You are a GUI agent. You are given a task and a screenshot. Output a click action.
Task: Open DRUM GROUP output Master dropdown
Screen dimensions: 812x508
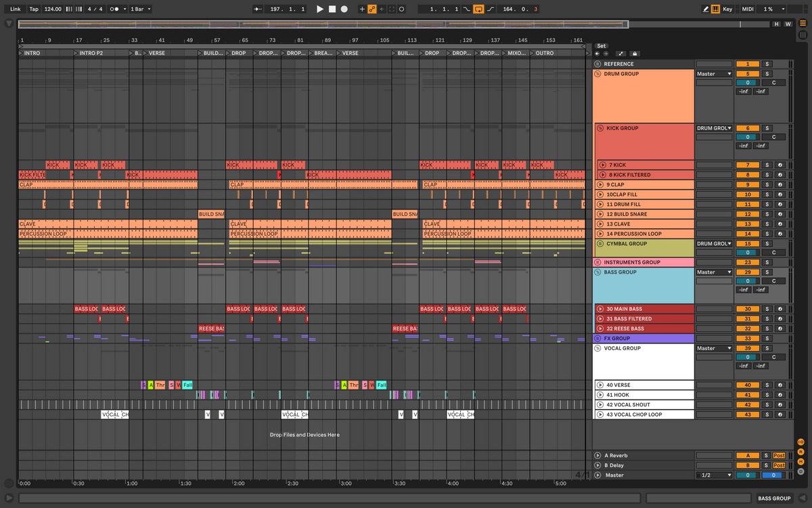point(715,74)
